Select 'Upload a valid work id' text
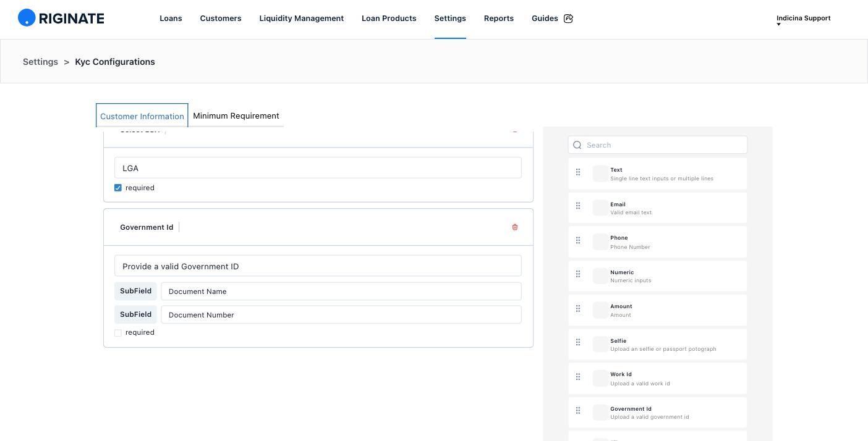Viewport: 868px width, 441px height. pyautogui.click(x=640, y=384)
